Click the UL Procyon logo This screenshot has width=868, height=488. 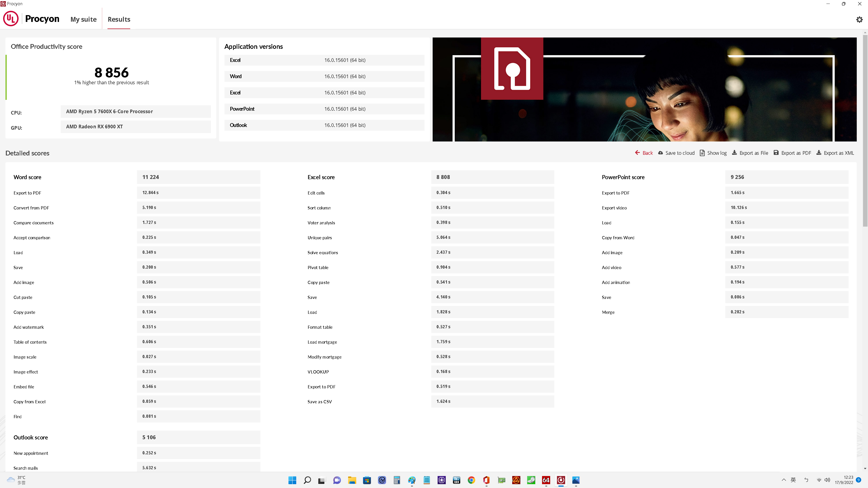[31, 19]
